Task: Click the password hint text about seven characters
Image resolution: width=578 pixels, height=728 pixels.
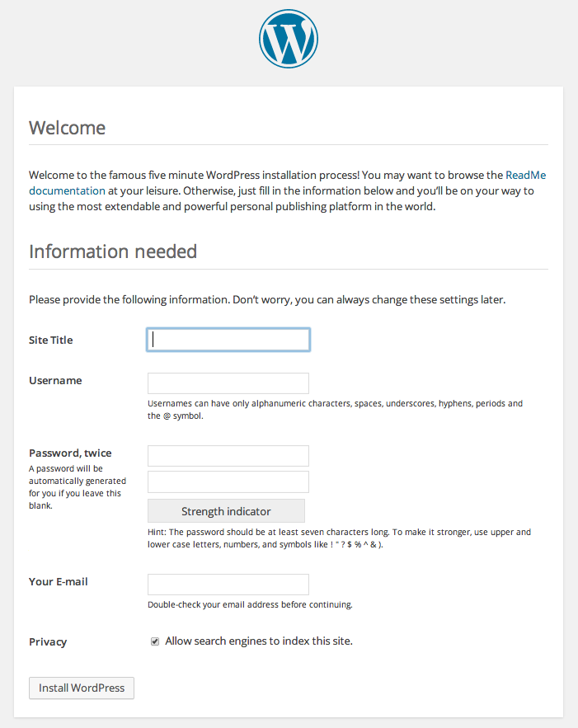Action: 339,538
